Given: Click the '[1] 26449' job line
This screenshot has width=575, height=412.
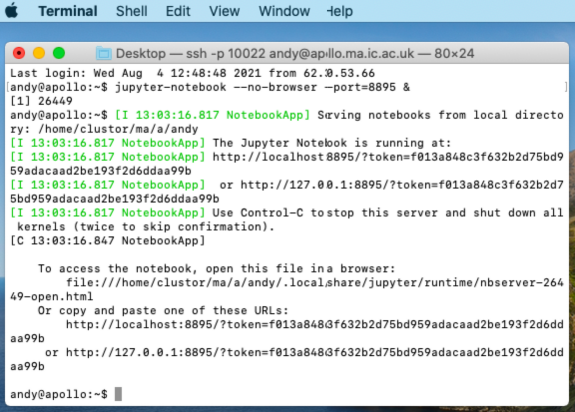Looking at the screenshot, I should coord(41,101).
